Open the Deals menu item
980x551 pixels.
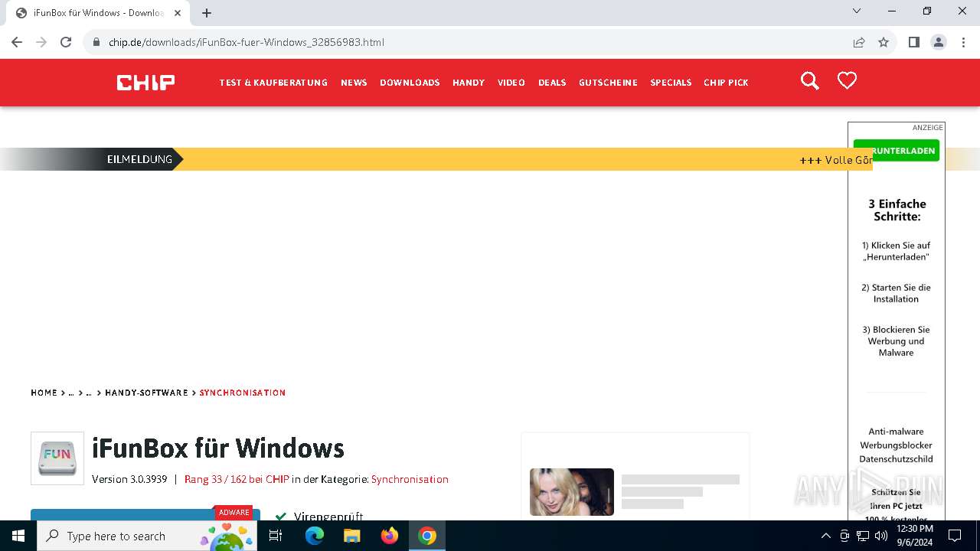[x=552, y=83]
